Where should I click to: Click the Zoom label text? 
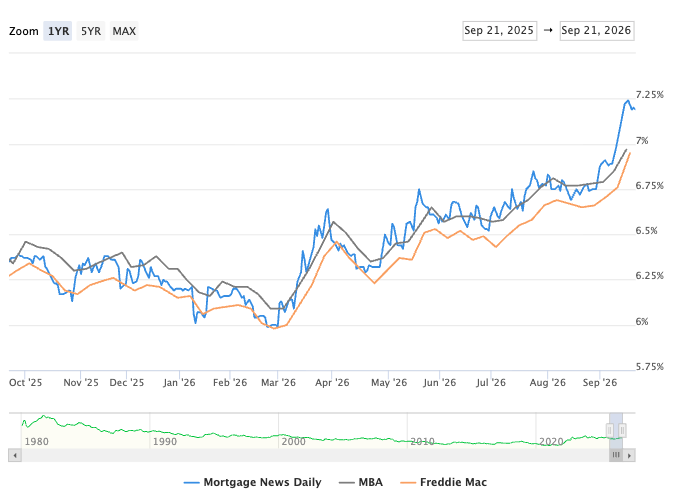[24, 31]
